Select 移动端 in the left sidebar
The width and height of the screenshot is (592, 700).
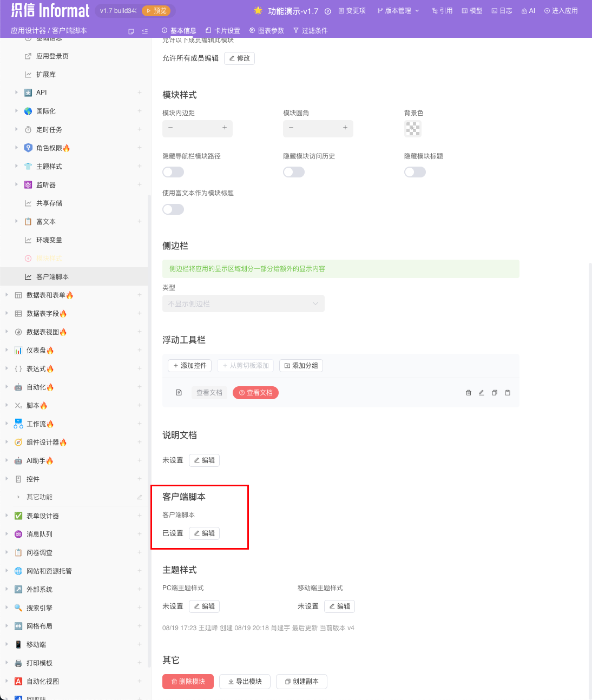coord(36,644)
